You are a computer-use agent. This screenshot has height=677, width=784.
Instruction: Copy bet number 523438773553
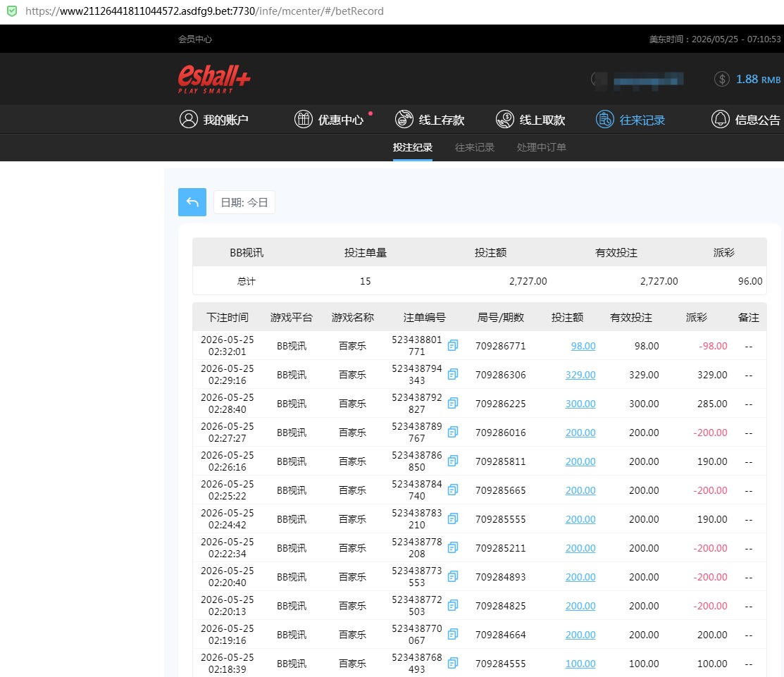(452, 577)
